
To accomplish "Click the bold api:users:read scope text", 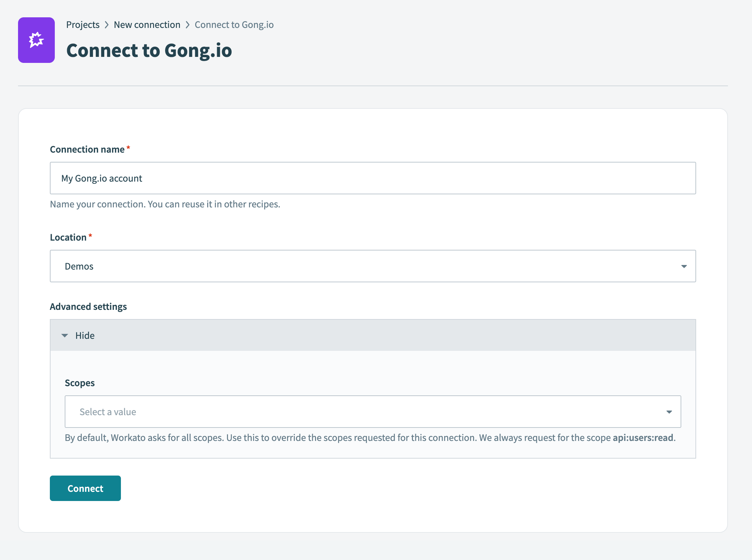I will click(642, 438).
